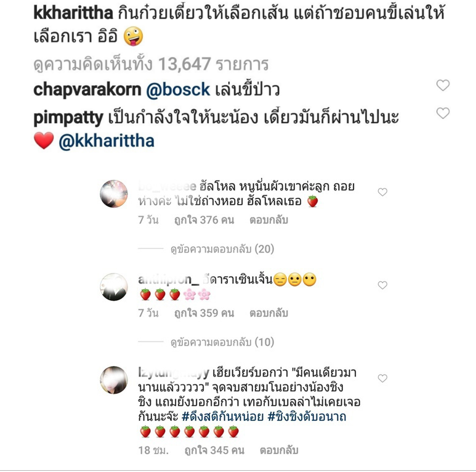This screenshot has height=472, width=476.
Task: Reply to the comment with 359 likes
Action: (268, 313)
